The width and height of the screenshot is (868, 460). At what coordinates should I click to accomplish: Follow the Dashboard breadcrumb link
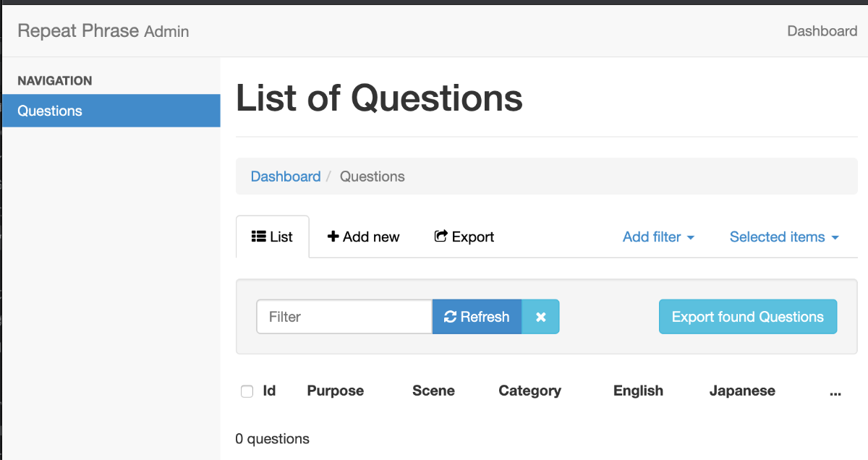tap(285, 176)
